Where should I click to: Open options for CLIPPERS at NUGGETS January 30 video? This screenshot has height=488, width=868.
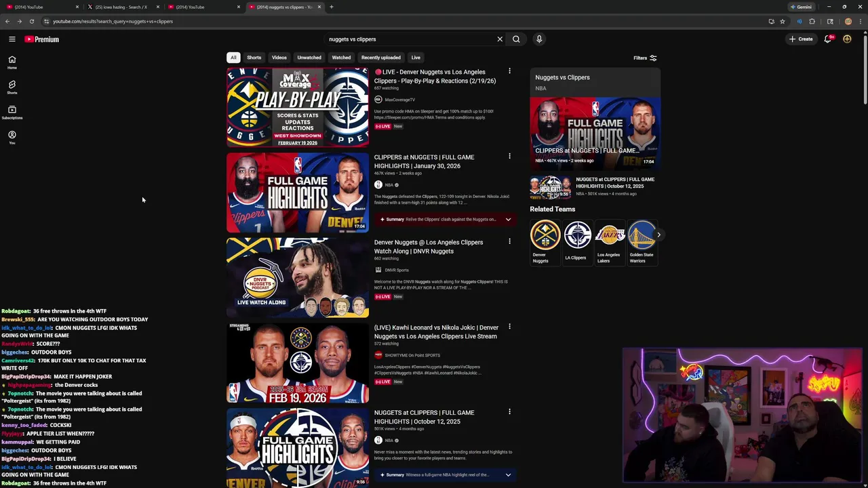click(x=509, y=157)
